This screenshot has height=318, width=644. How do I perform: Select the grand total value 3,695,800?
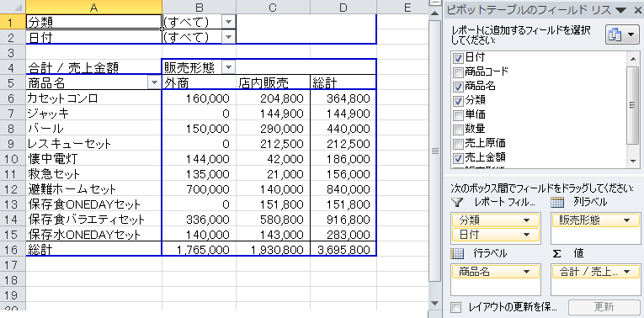tap(343, 249)
